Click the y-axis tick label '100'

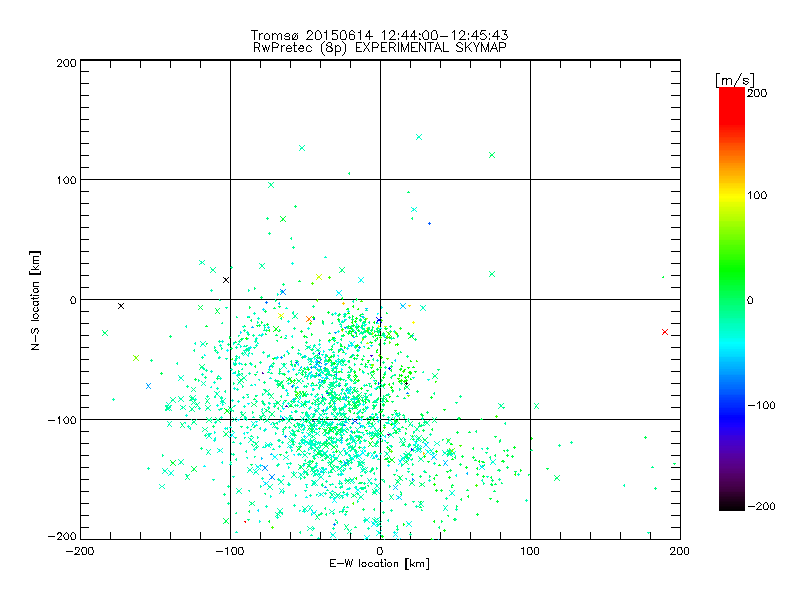pos(66,180)
